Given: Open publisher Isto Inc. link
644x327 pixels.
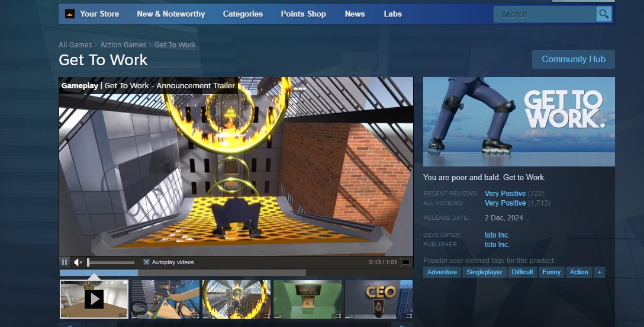Looking at the screenshot, I should tap(497, 245).
